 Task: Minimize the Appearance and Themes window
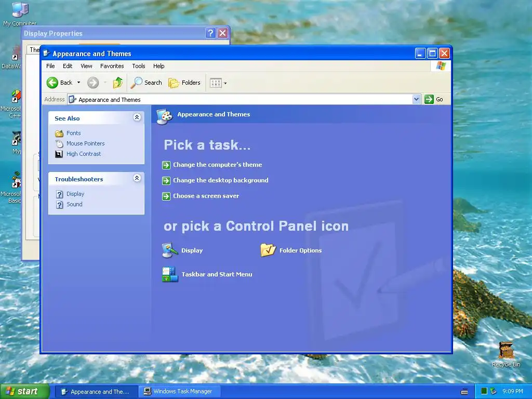tap(420, 54)
